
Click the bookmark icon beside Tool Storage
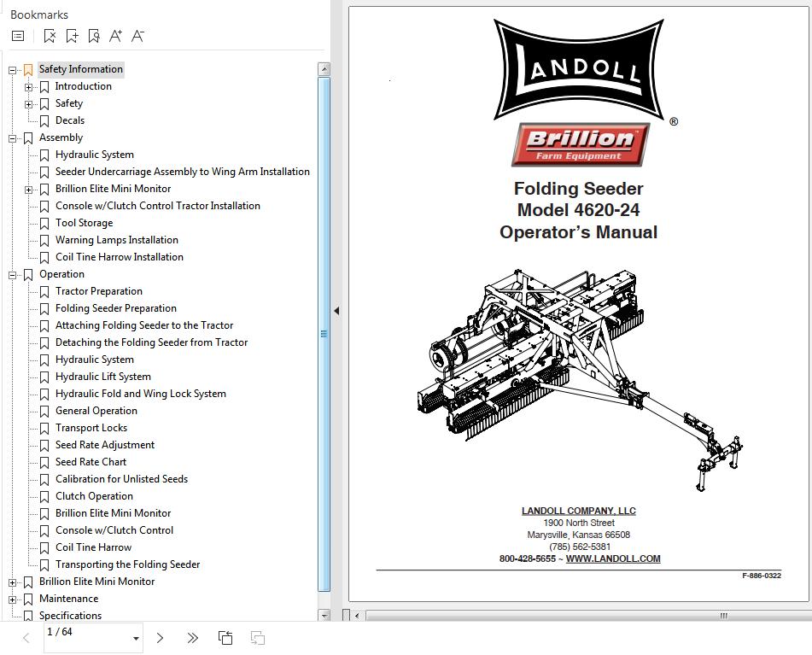pos(44,223)
